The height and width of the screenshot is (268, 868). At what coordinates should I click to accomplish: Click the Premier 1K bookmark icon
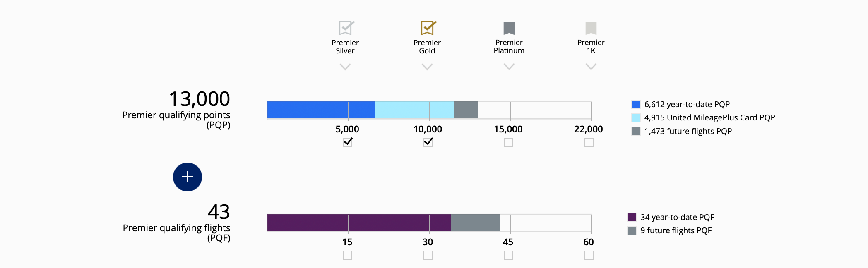591,28
